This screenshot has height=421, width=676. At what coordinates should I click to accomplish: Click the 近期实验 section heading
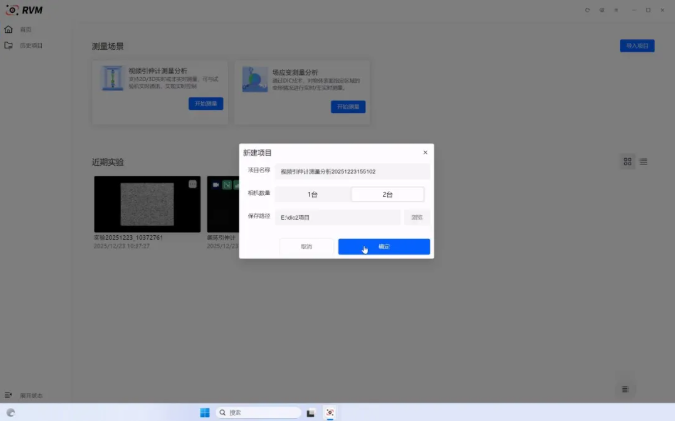pyautogui.click(x=108, y=162)
